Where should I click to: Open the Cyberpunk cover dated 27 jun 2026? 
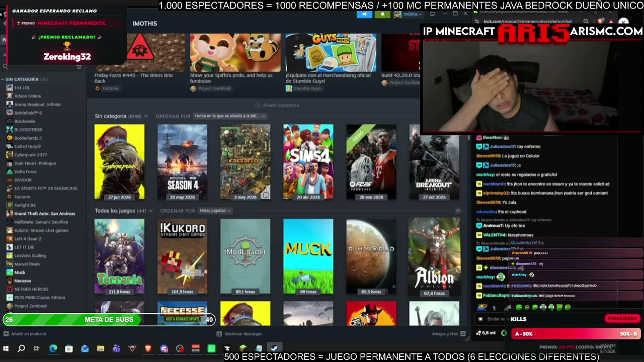[119, 162]
